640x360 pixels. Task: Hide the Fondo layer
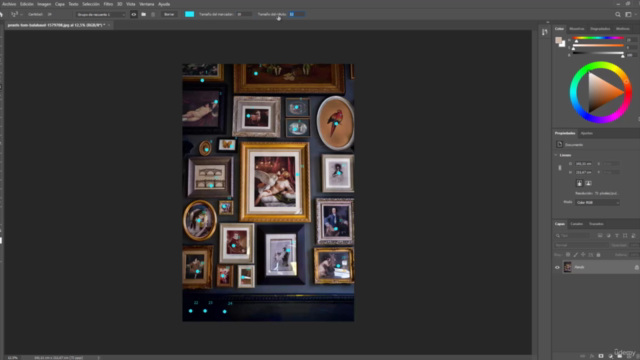click(x=557, y=267)
